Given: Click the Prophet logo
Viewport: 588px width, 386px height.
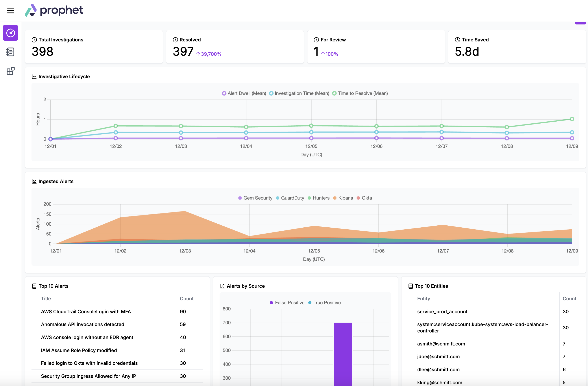Looking at the screenshot, I should [54, 10].
